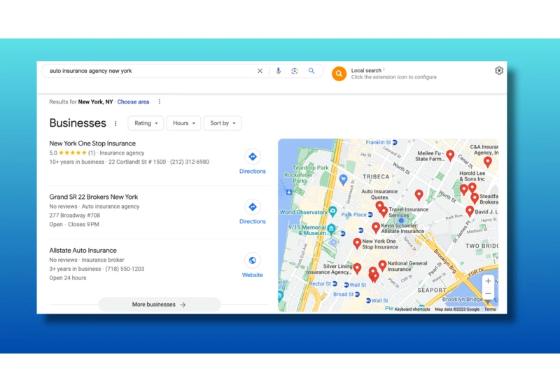This screenshot has height=392, width=560.
Task: Click the '(718) 550-1203' phone number text
Action: click(125, 269)
